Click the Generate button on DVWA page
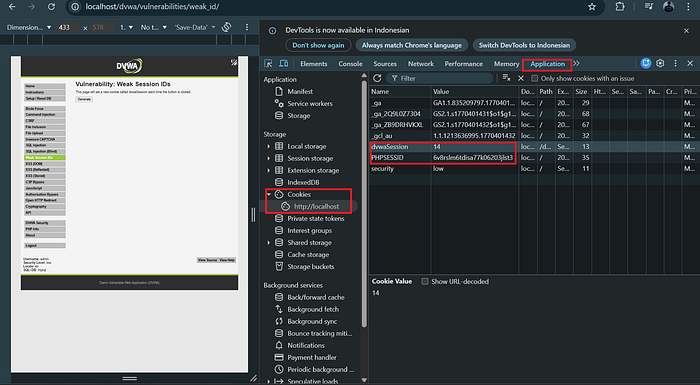This screenshot has height=385, width=700. (84, 99)
